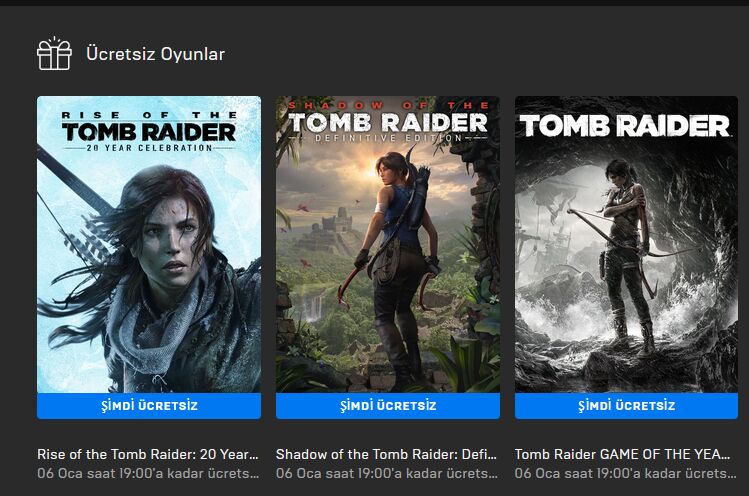Click ŞİMDİ ÜCRETSİZ under Tomb Raider GAME OF THE YEAR
Viewport: 749px width, 496px height.
tap(626, 406)
